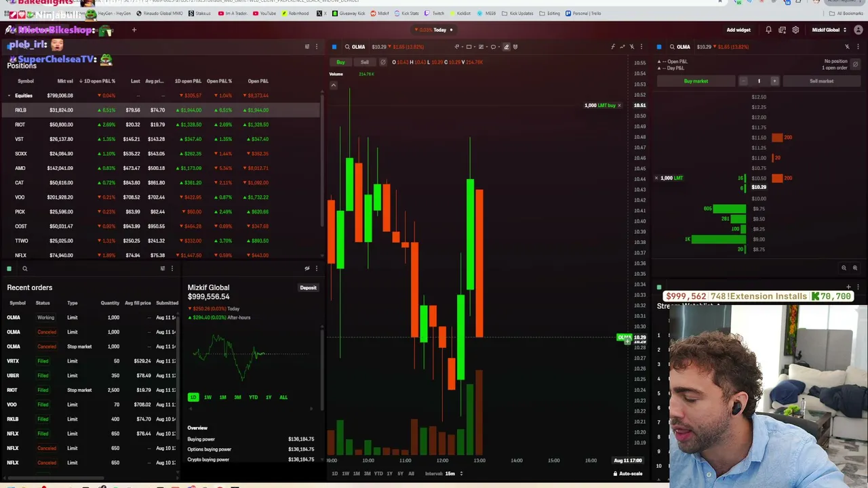Viewport: 868px width, 488px height.
Task: Open the chart drawing line tool
Action: coord(456,47)
